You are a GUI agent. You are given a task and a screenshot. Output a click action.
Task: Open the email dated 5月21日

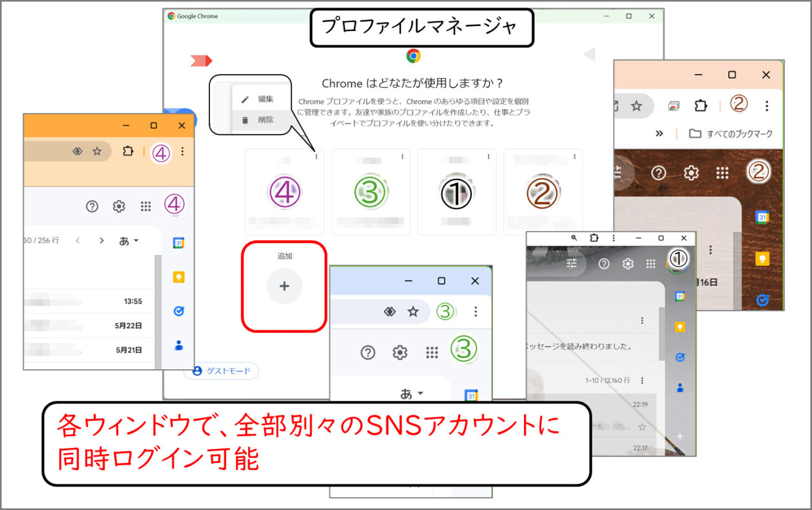tap(89, 350)
